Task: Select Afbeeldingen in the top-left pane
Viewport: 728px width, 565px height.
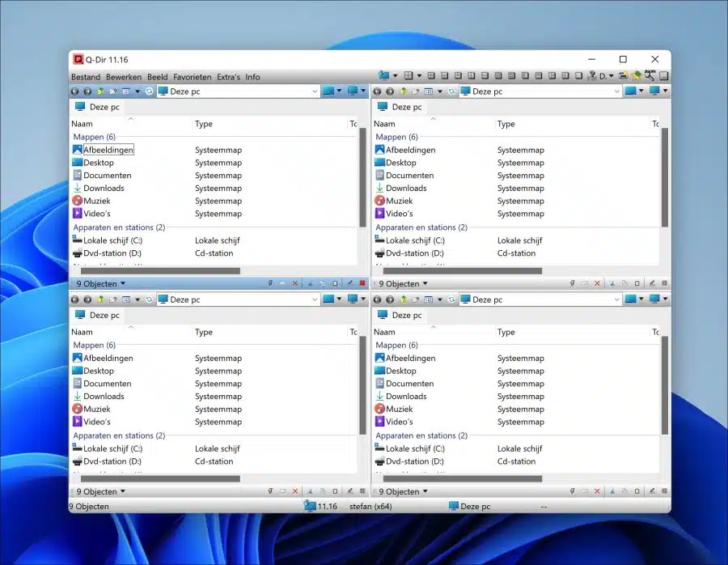Action: (108, 150)
